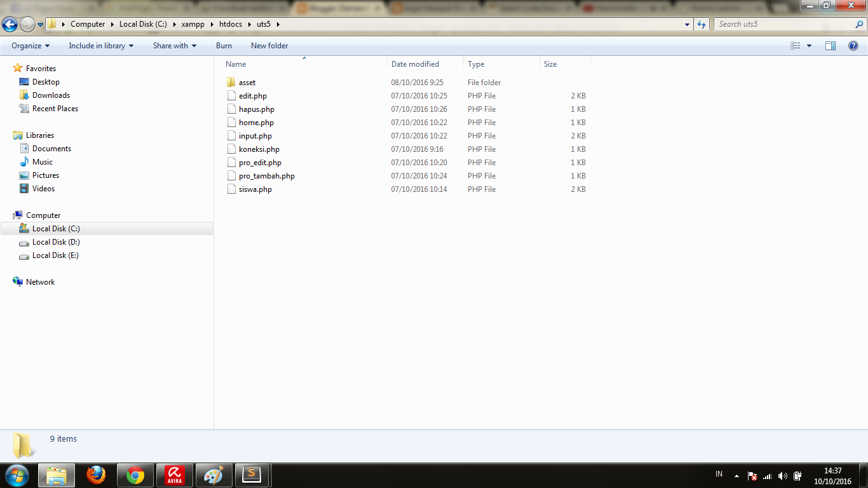Click New folder in the toolbar
This screenshot has height=488, width=868.
tap(269, 45)
